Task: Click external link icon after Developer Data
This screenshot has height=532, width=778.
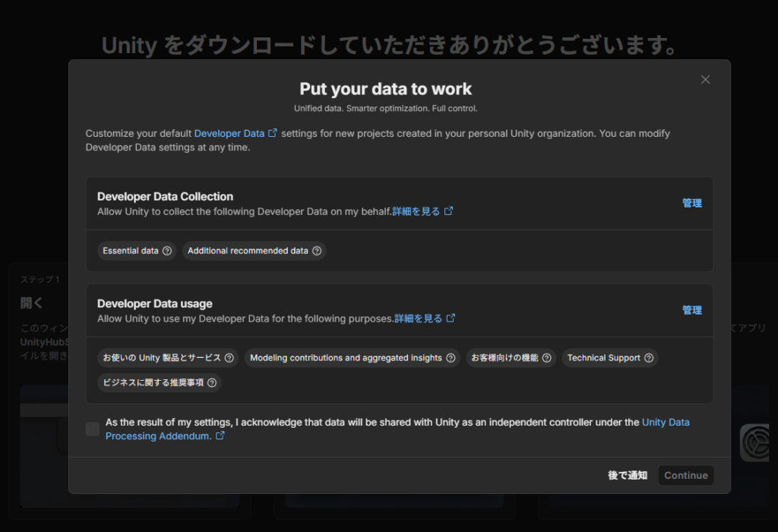Action: pos(274,133)
